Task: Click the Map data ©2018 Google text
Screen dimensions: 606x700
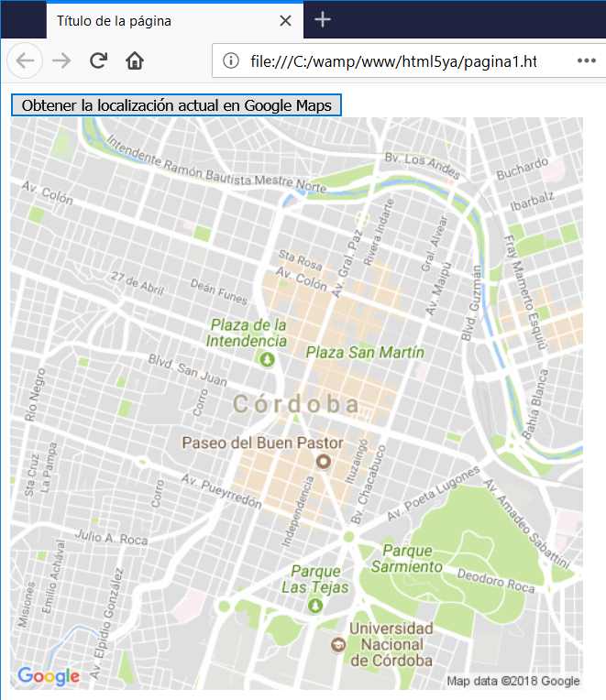Action: coord(513,681)
